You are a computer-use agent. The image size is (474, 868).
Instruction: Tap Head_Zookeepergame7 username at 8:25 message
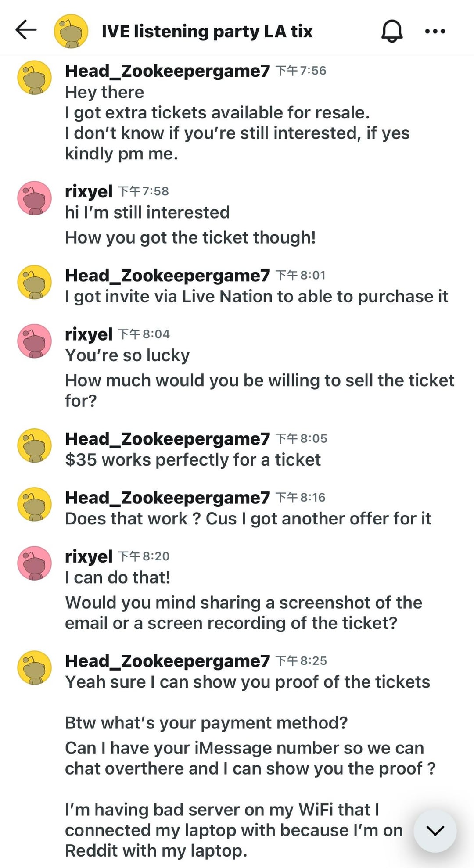pos(167,661)
